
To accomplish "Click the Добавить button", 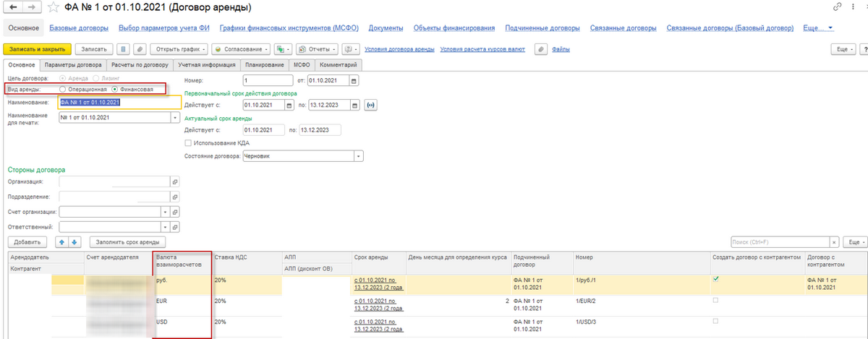I will [x=27, y=242].
